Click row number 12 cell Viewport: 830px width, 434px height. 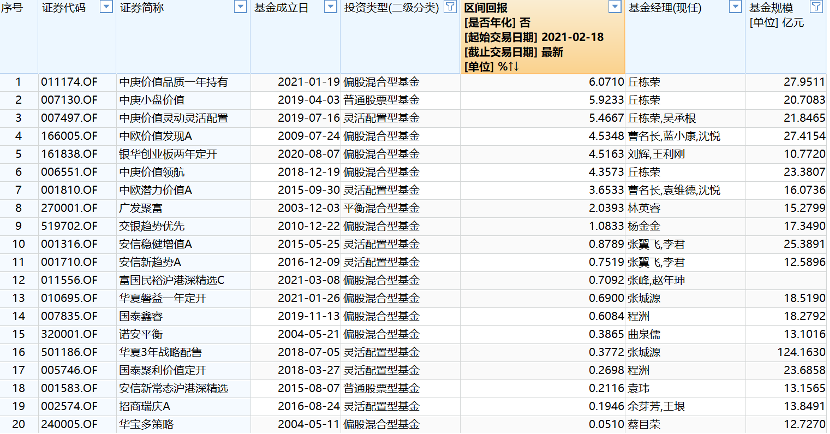(19, 280)
